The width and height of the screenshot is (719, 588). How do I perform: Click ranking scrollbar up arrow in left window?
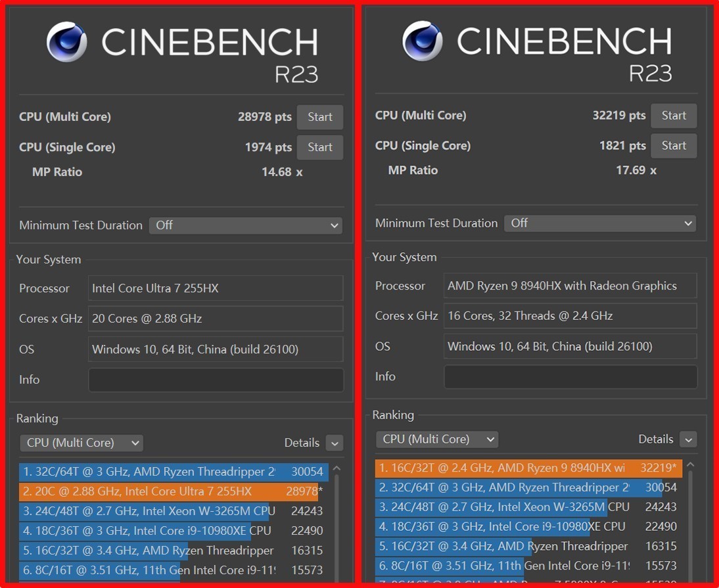(x=336, y=468)
